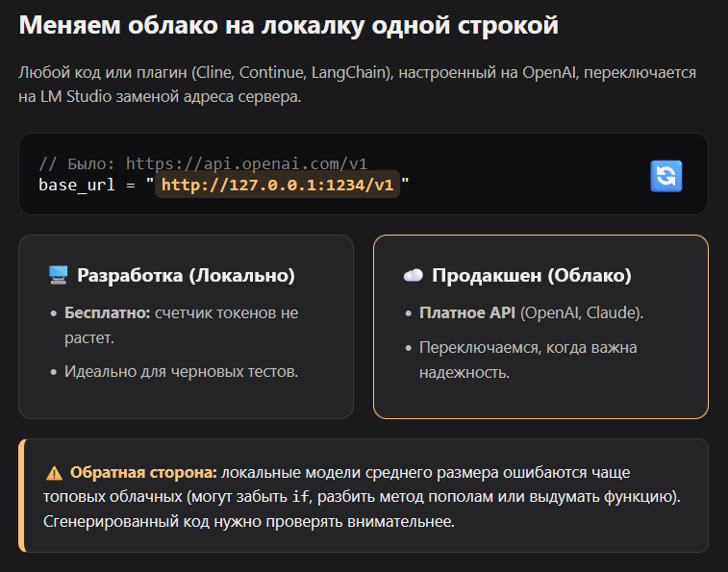Viewport: 728px width, 572px height.
Task: Click the intro paragraph mentioning Cline, Continue, LangChain
Action: click(357, 85)
